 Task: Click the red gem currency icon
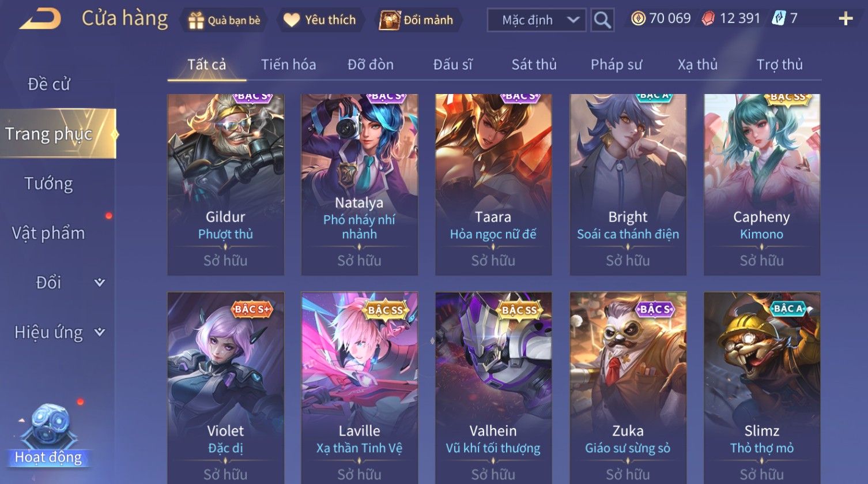[708, 18]
